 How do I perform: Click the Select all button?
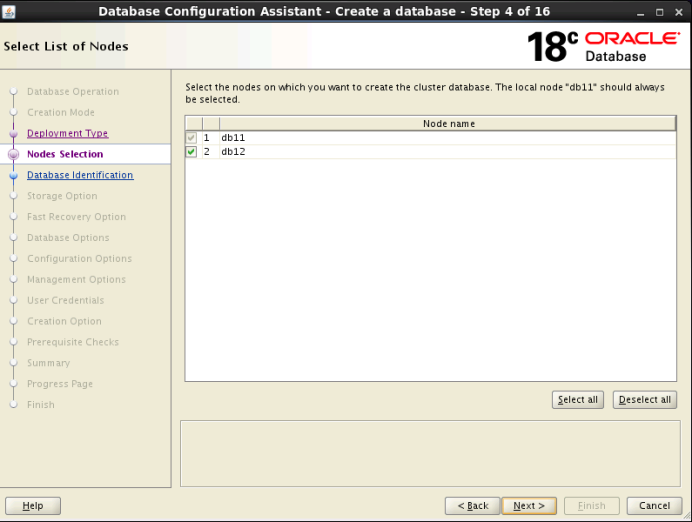[577, 400]
